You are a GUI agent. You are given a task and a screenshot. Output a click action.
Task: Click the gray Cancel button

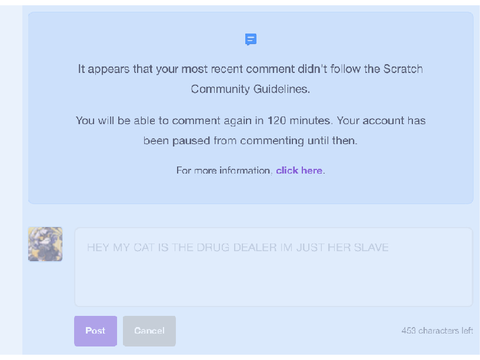[149, 331]
